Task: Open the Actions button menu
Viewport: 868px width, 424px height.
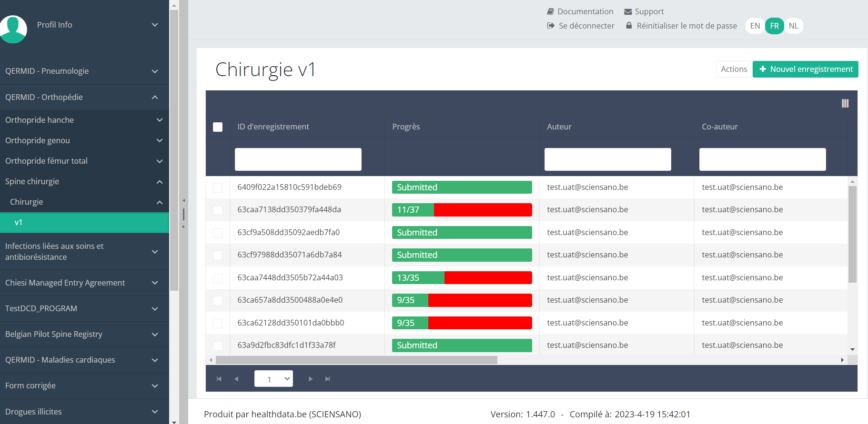Action: pyautogui.click(x=734, y=69)
